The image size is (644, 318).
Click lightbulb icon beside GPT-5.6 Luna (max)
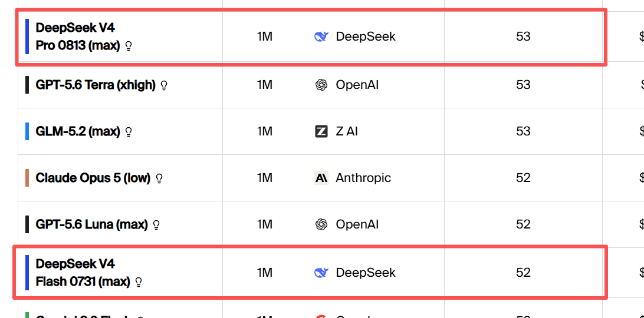click(156, 225)
